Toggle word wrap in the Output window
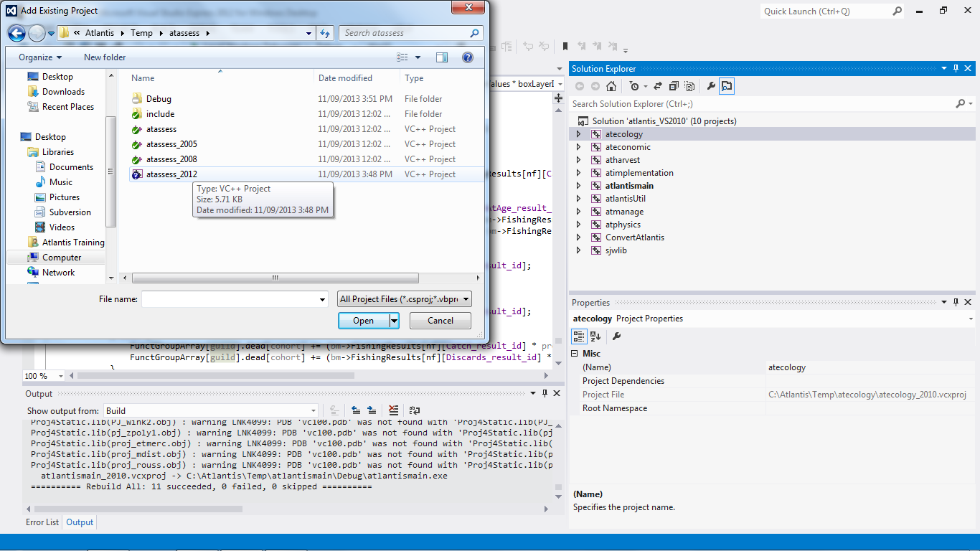This screenshot has height=551, width=980. [415, 410]
